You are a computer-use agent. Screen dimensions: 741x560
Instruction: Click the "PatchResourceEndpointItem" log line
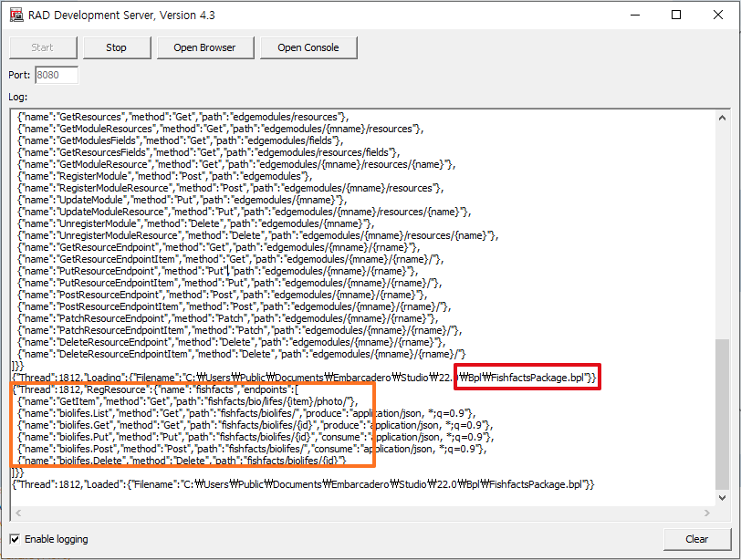240,330
